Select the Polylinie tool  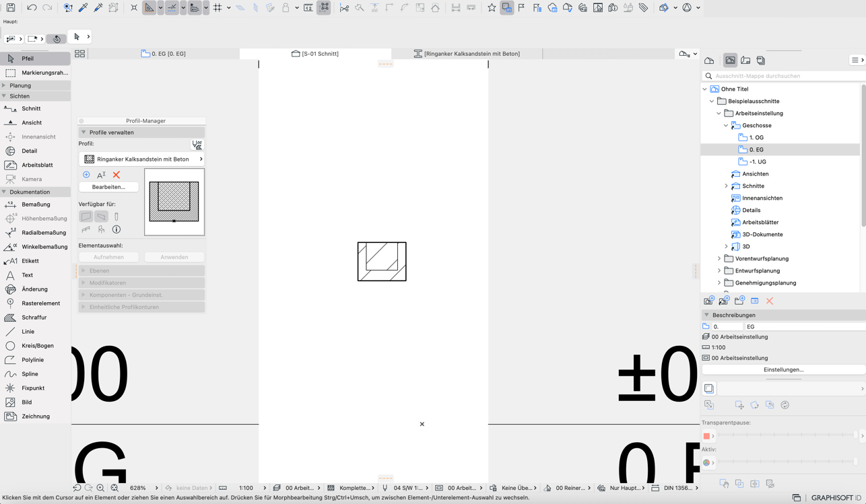35,359
